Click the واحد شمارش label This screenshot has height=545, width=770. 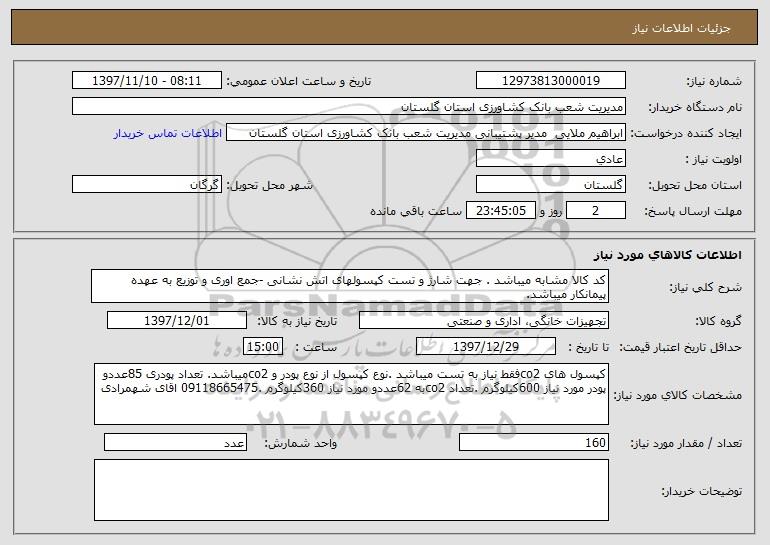(x=301, y=443)
